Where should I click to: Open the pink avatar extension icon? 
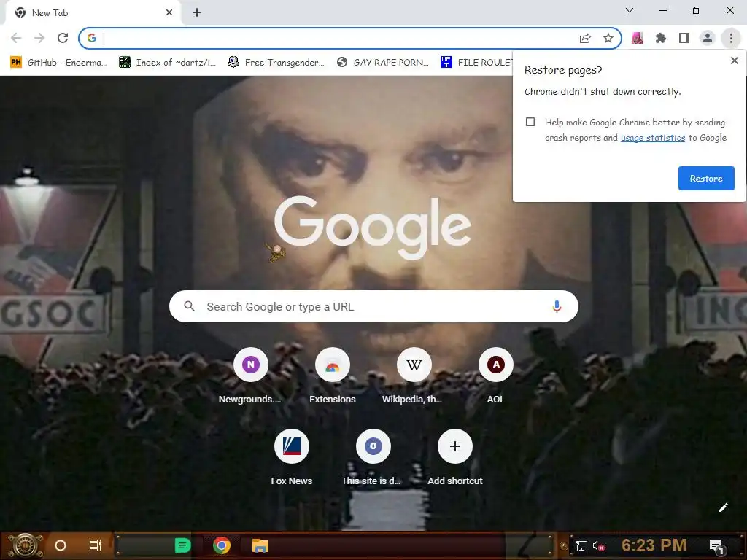(x=638, y=38)
